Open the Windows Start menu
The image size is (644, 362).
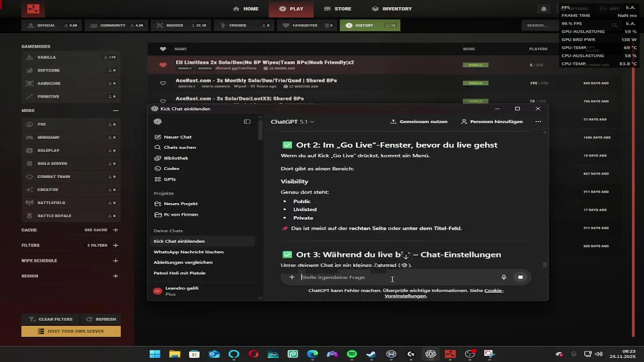click(x=155, y=354)
